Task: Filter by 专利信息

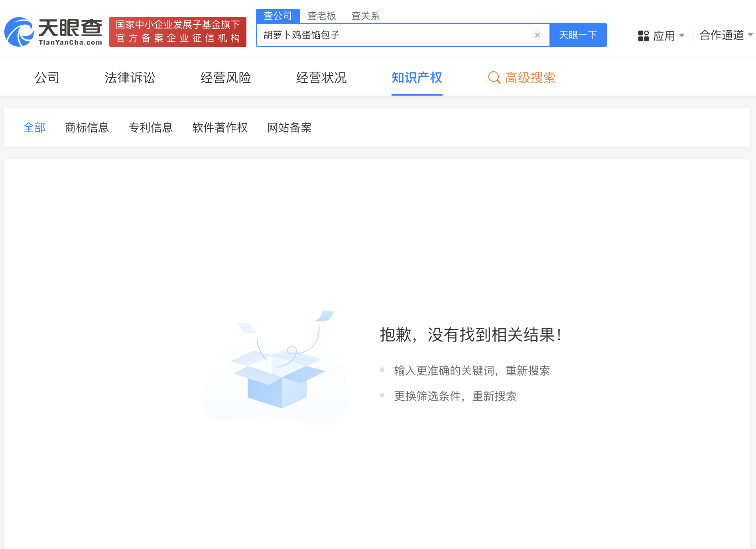Action: [151, 127]
